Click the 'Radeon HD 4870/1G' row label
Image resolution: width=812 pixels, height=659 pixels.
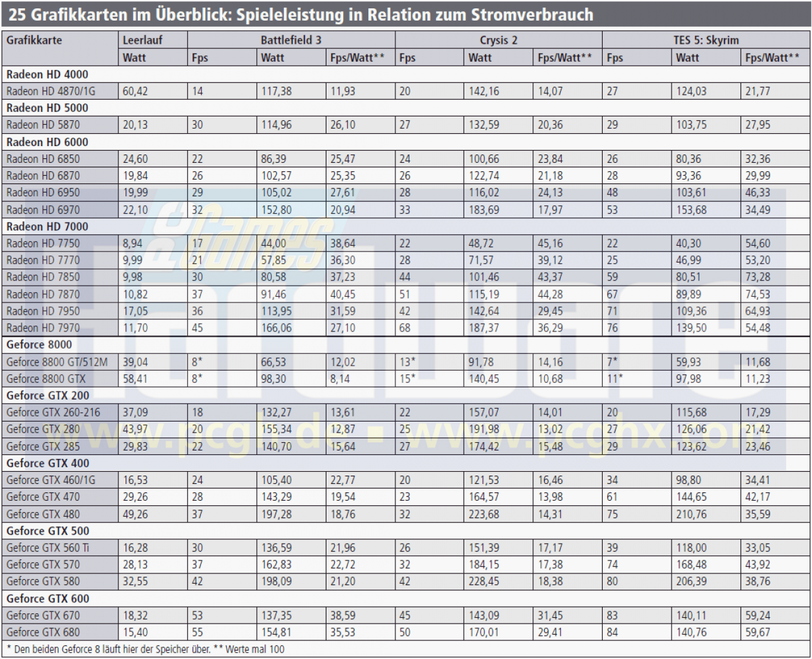click(51, 91)
